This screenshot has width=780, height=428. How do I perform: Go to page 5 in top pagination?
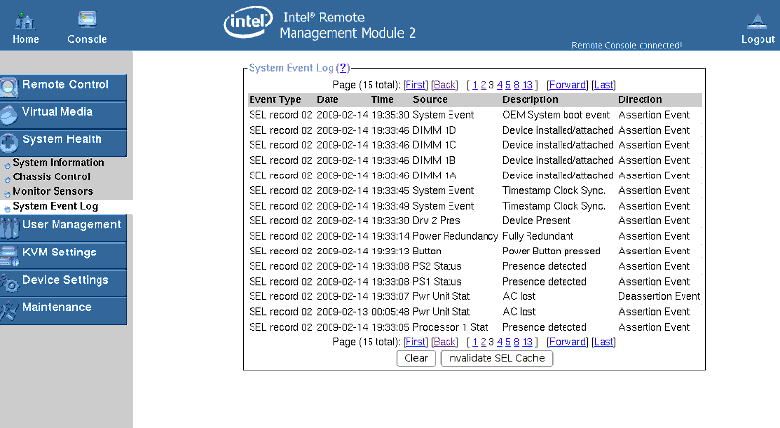tap(508, 85)
